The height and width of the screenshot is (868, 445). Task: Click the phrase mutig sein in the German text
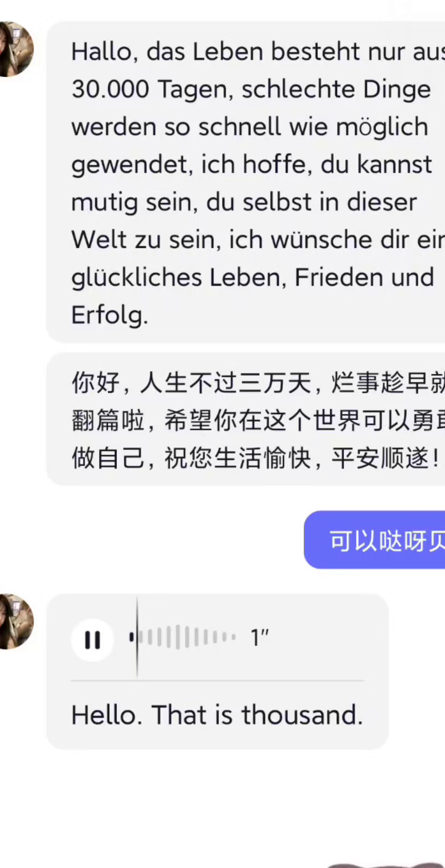(x=134, y=203)
